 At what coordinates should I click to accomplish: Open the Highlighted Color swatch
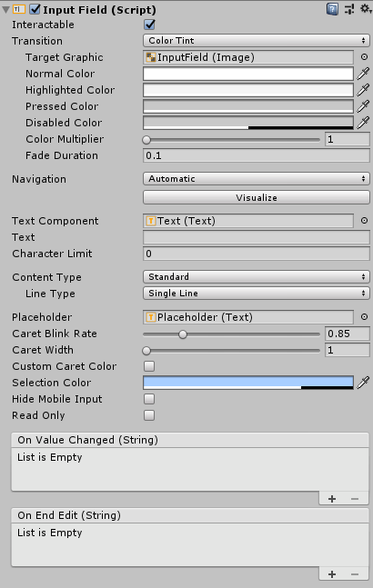pyautogui.click(x=248, y=90)
